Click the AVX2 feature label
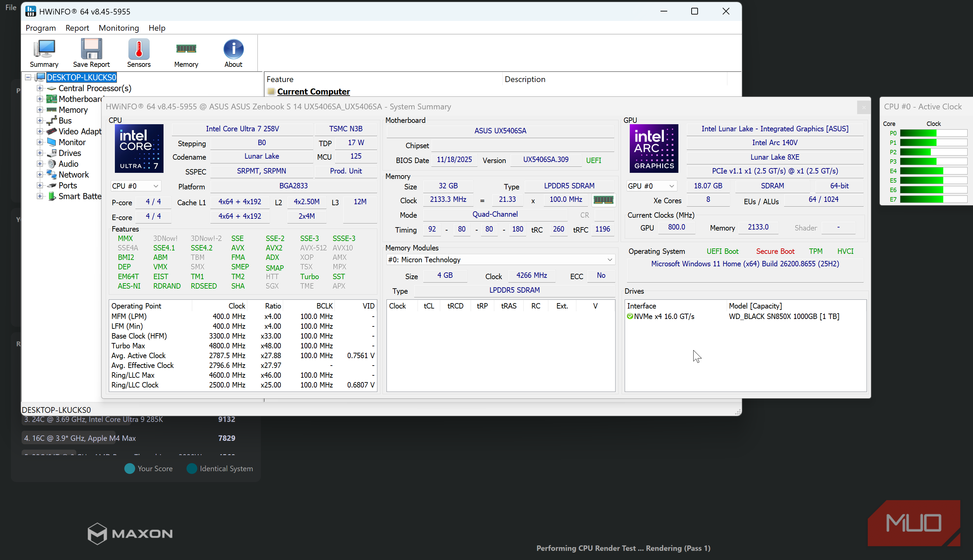 (x=274, y=248)
